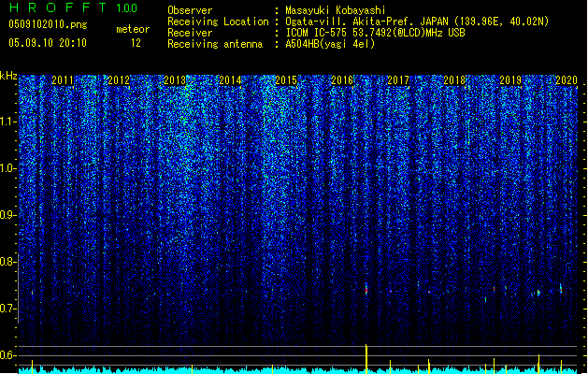
Task: Click the HROFFT title text
Action: click(x=59, y=7)
